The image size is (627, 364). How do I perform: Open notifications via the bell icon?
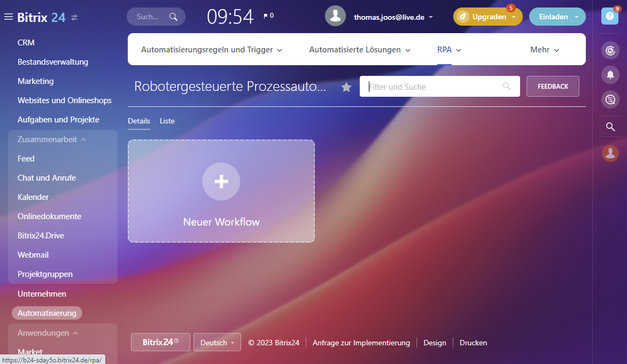tap(610, 75)
